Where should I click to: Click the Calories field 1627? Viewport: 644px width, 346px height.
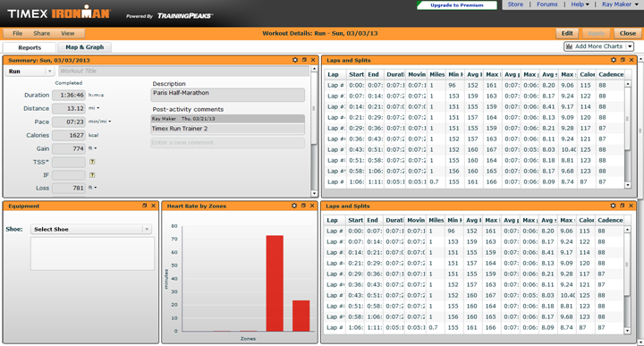click(69, 135)
